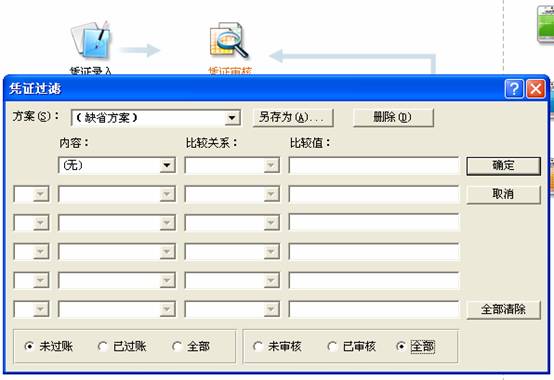Click the third row comparison value field
This screenshot has height=380, width=554.
(x=374, y=222)
